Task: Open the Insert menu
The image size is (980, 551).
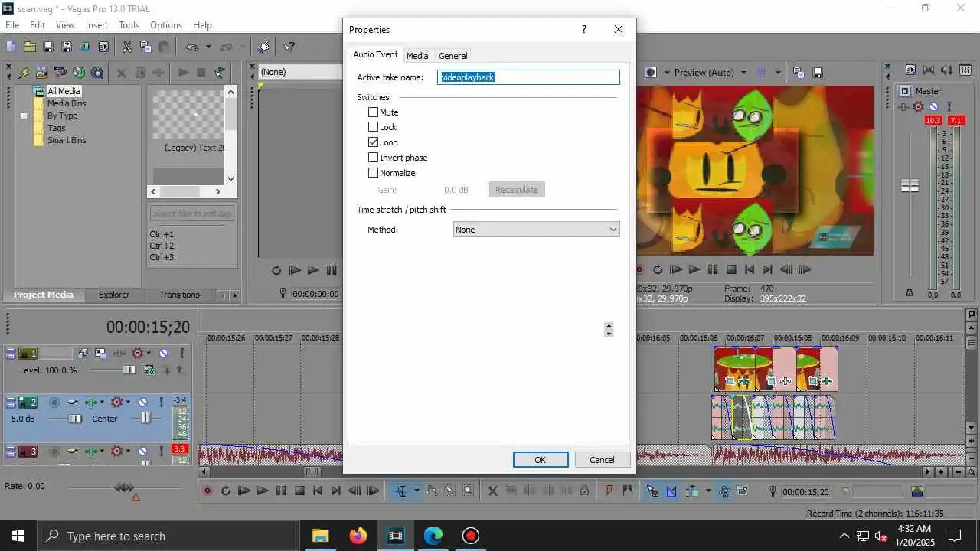Action: 96,25
